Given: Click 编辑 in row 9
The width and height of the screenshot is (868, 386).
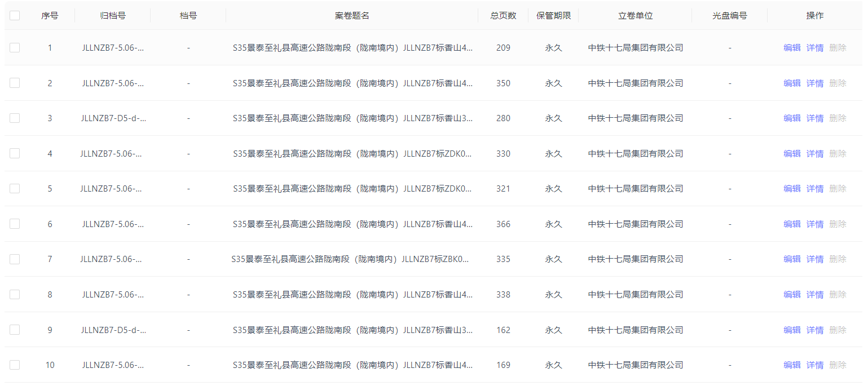Looking at the screenshot, I should tap(792, 330).
